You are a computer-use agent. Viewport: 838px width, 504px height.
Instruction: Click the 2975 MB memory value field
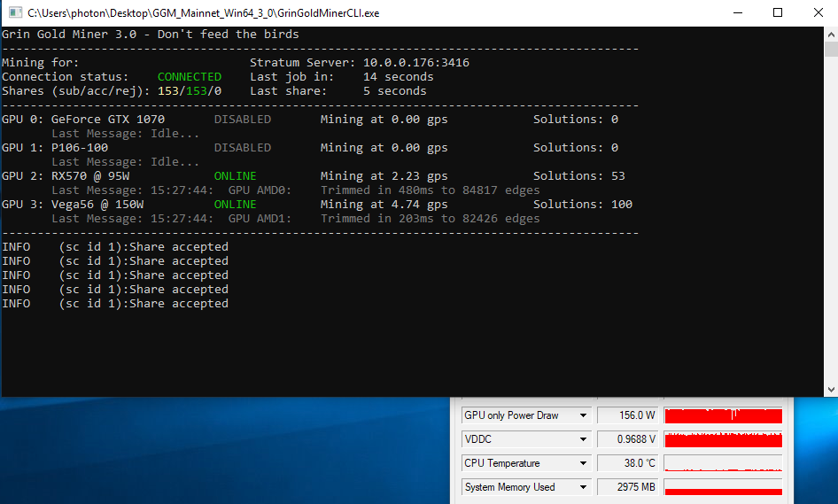628,487
